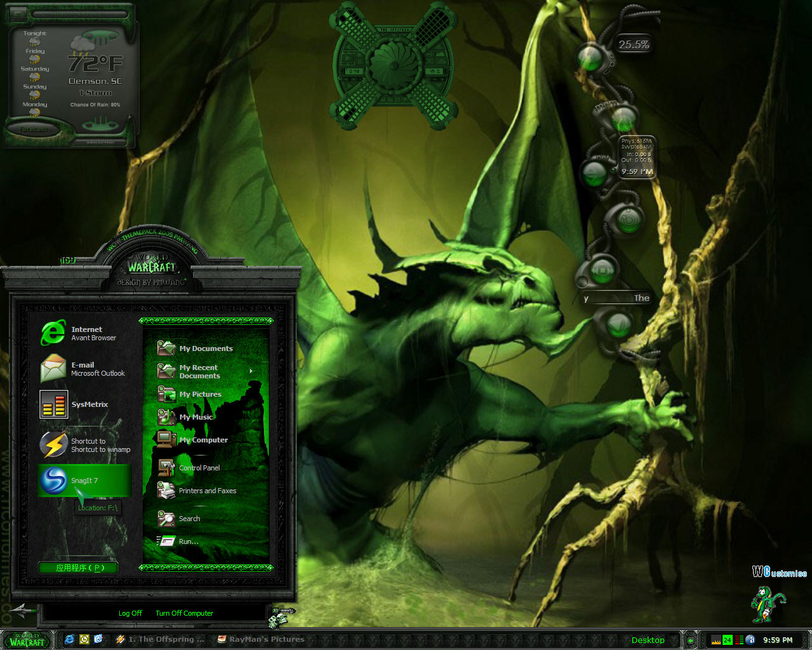Screen dimensions: 812x650
Task: Expand all programs button with Chinese label
Action: (x=79, y=568)
